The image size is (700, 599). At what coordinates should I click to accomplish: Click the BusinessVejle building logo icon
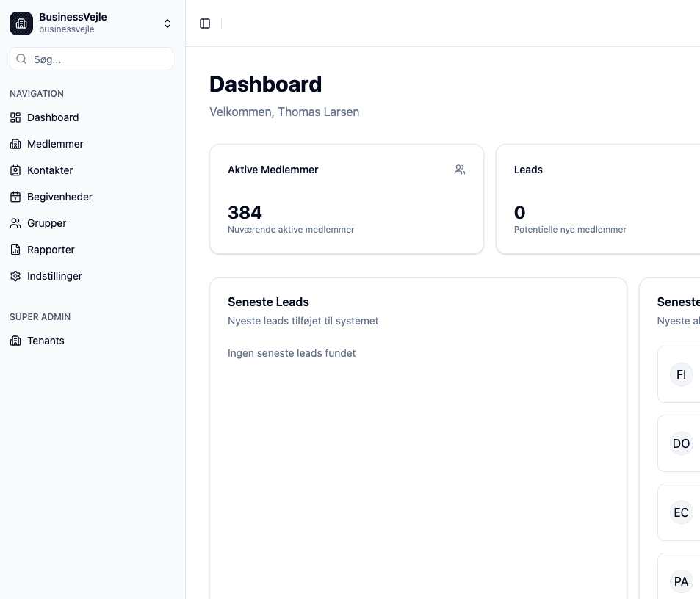(x=21, y=23)
